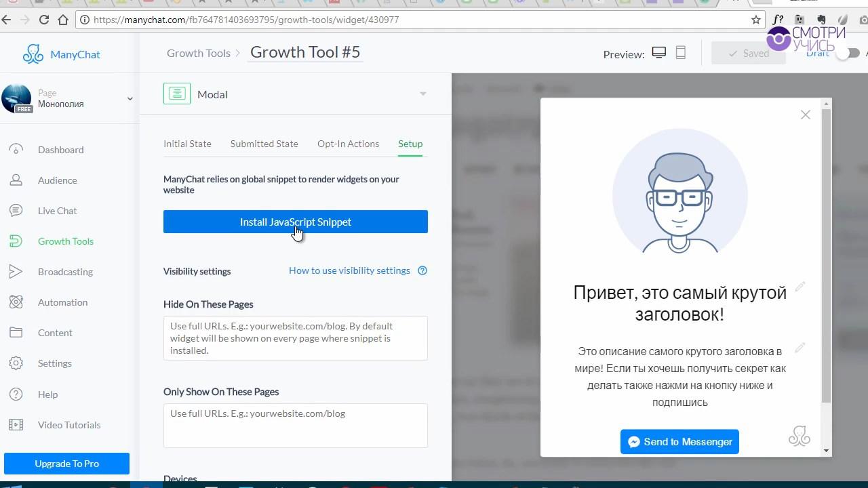Click the Video Tutorials film icon
868x488 pixels.
[x=16, y=424]
